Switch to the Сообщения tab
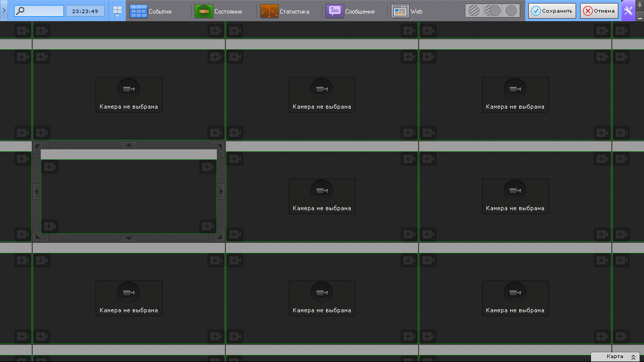The height and width of the screenshot is (362, 644). 360,12
